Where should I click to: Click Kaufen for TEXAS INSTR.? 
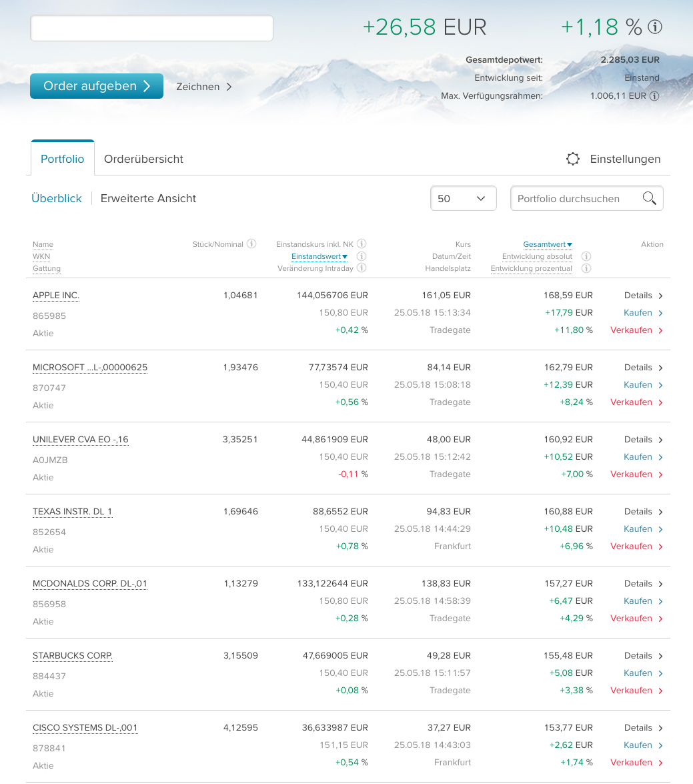pos(638,529)
